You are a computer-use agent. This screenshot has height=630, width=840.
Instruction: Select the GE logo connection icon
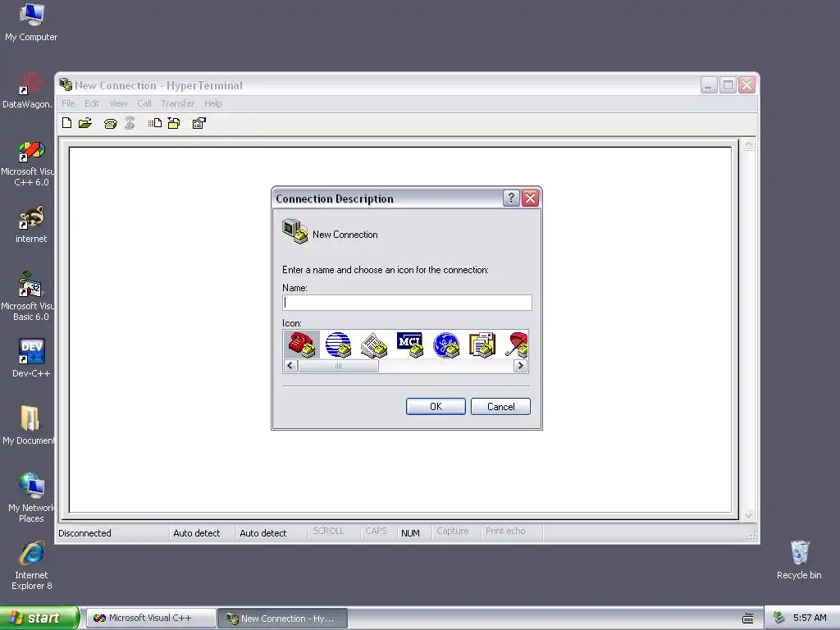point(446,345)
